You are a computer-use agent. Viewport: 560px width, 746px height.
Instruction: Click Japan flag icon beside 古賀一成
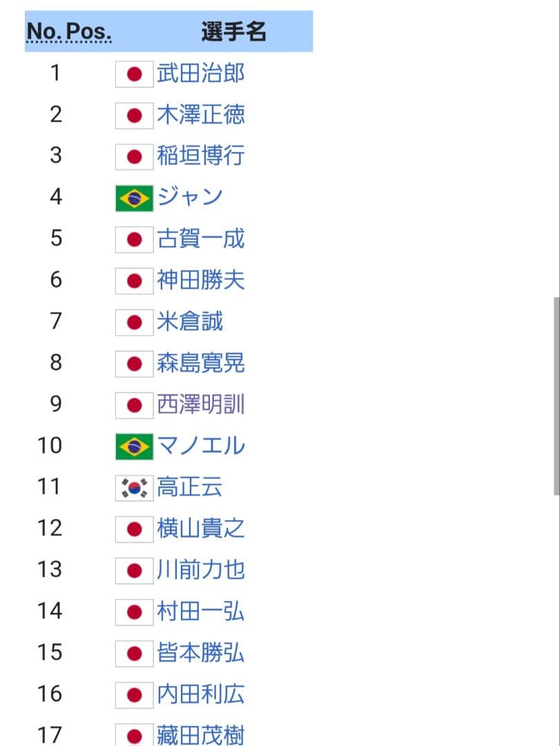coord(134,240)
